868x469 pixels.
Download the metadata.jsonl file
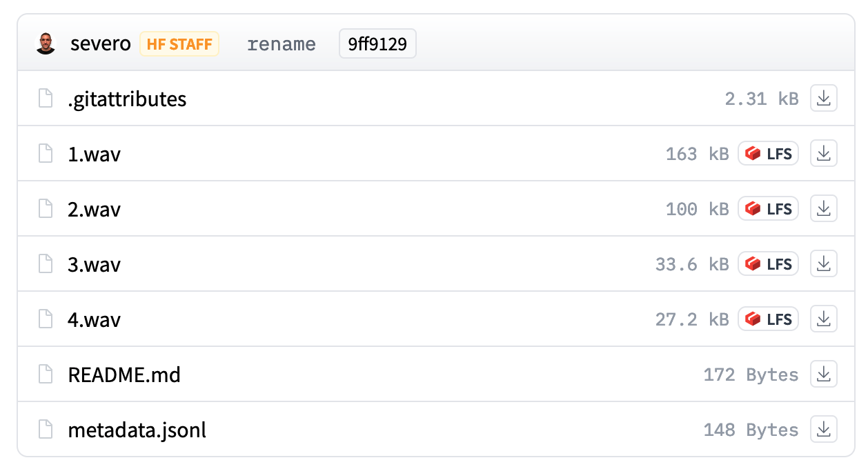pyautogui.click(x=822, y=430)
